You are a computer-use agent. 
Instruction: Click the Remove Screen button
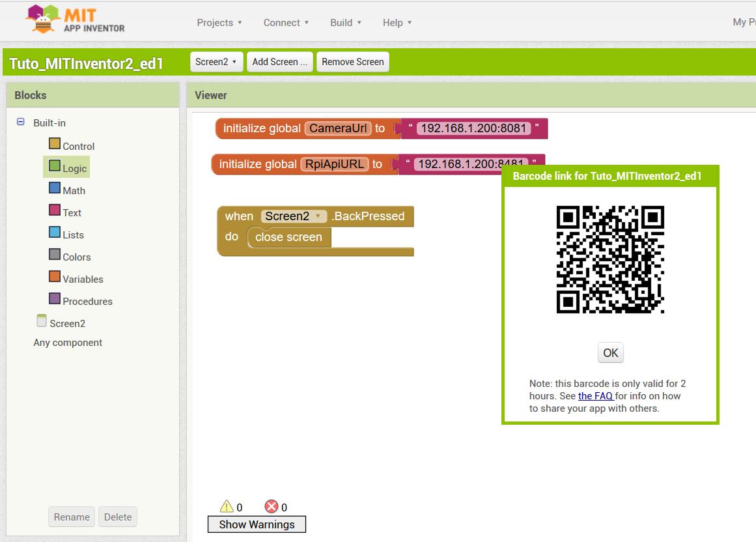coord(353,62)
